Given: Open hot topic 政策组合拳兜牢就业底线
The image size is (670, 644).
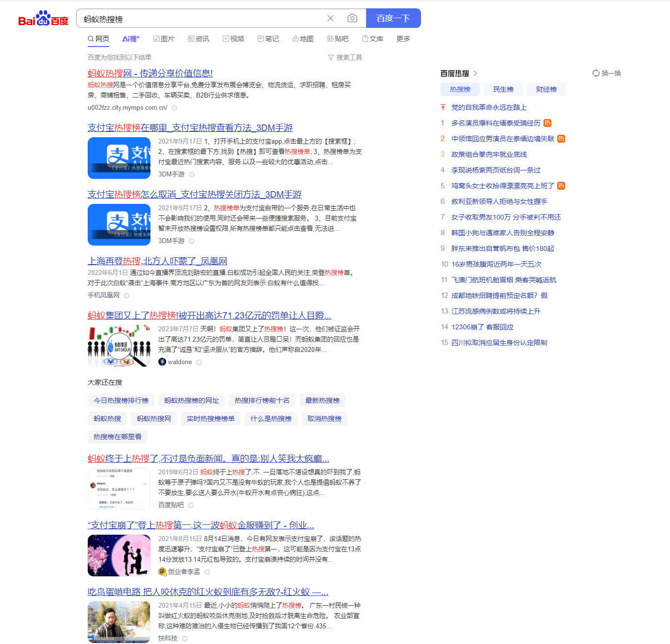Looking at the screenshot, I should point(489,154).
